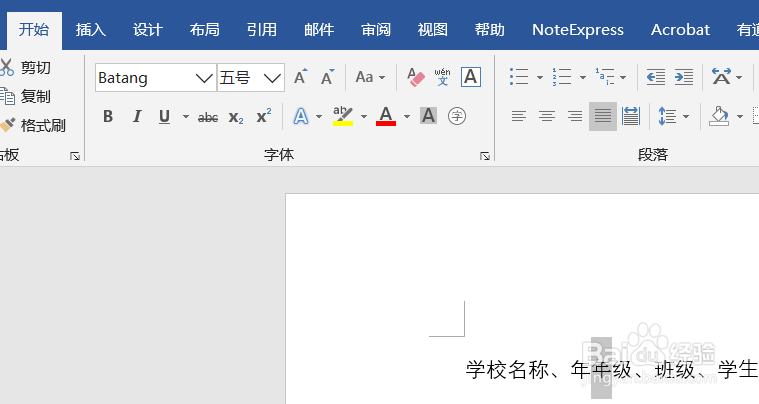Open the bullet list dropdown arrow
Image resolution: width=759 pixels, height=404 pixels.
pyautogui.click(x=540, y=77)
